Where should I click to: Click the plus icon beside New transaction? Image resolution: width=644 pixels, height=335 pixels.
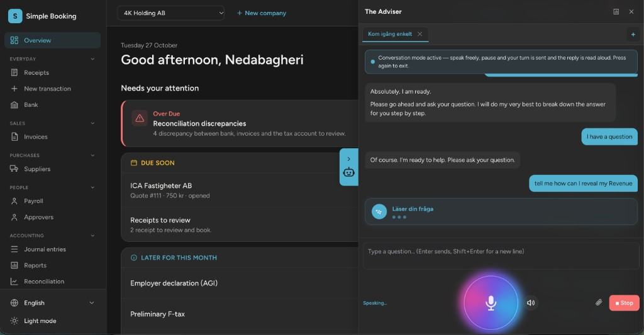pos(14,89)
